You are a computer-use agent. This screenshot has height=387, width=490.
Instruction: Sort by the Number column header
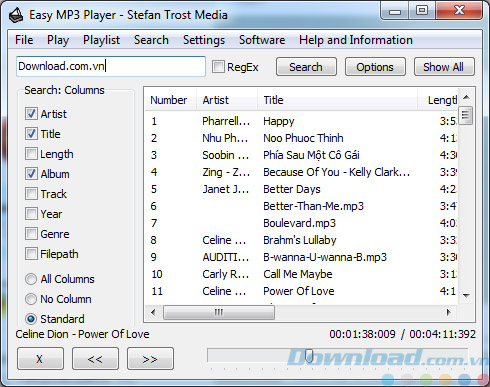click(x=171, y=100)
